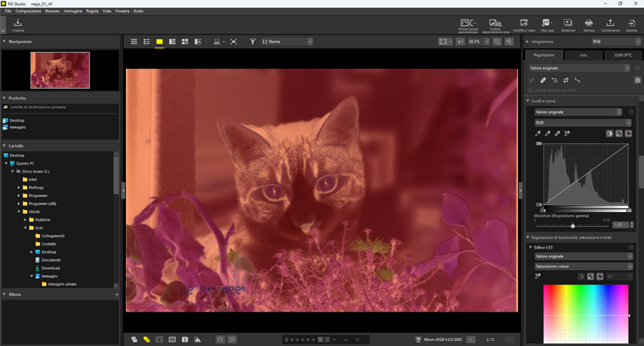Click the filter funnel icon
The width and height of the screenshot is (644, 346).
pyautogui.click(x=252, y=42)
